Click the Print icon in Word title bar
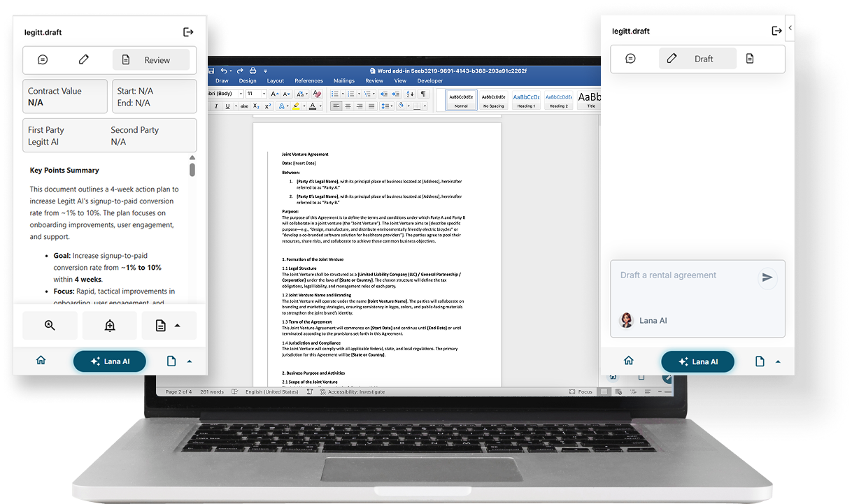This screenshot has width=852, height=504. click(253, 71)
